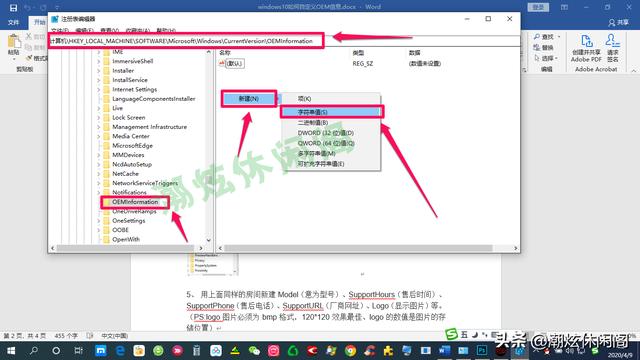Click the REG_SZ type cell
Viewport: 640px width, 360px height.
pos(362,64)
